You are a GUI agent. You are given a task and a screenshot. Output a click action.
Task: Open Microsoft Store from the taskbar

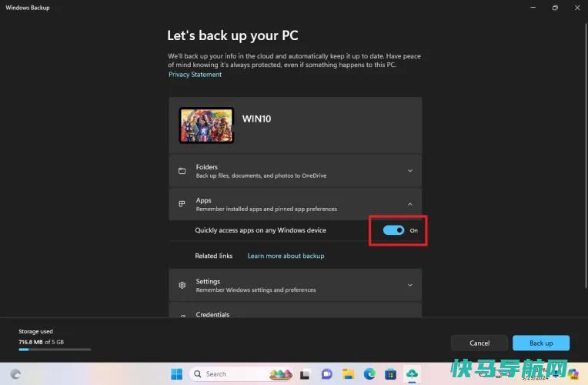(x=390, y=374)
